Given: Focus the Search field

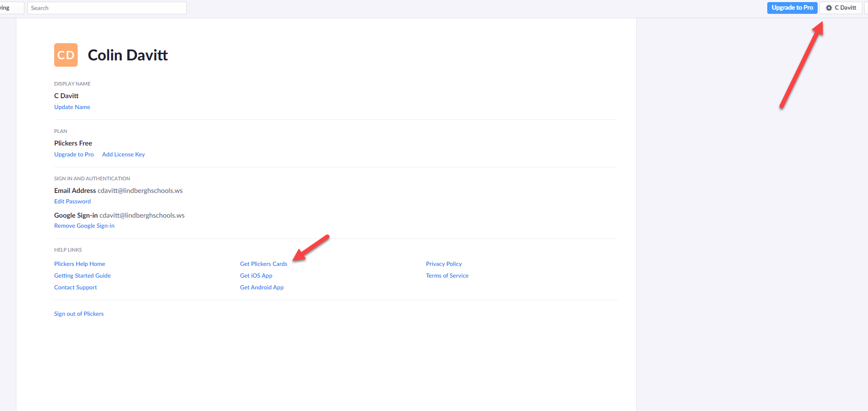Looking at the screenshot, I should click(x=107, y=8).
